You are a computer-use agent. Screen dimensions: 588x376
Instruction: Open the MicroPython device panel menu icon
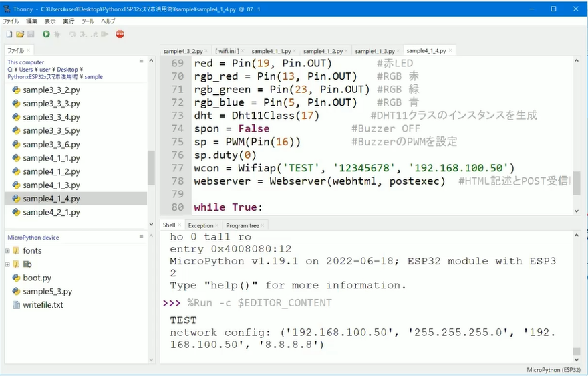point(141,237)
